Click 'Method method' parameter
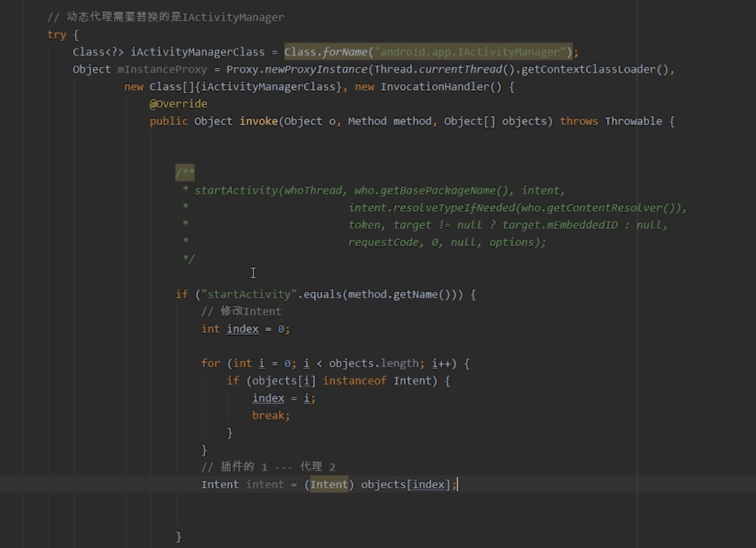The image size is (756, 548). tap(390, 121)
